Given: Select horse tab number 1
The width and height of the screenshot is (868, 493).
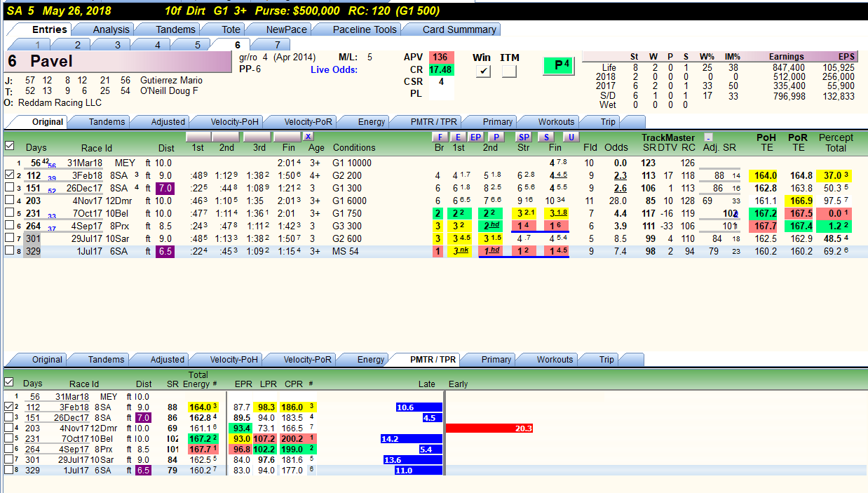Looking at the screenshot, I should coord(38,45).
